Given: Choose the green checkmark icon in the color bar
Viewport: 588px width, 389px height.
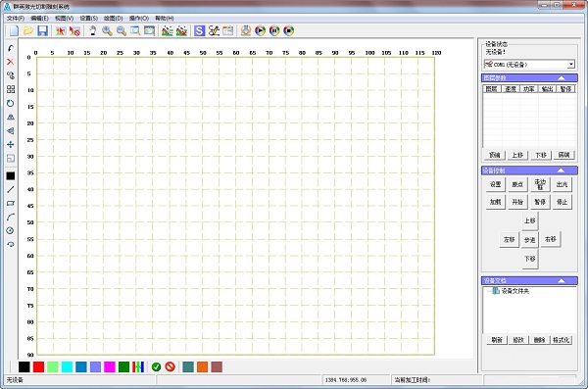Looking at the screenshot, I should coord(157,366).
